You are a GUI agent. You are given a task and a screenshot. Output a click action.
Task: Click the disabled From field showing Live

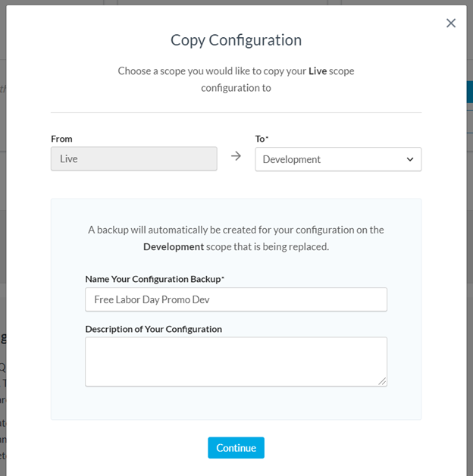click(133, 159)
